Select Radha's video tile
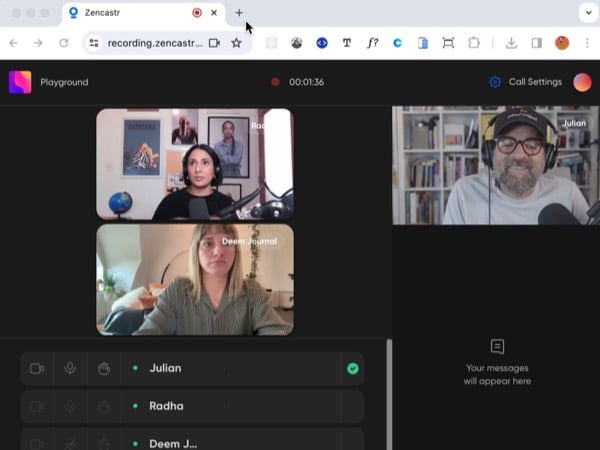This screenshot has width=600, height=450. pyautogui.click(x=195, y=164)
